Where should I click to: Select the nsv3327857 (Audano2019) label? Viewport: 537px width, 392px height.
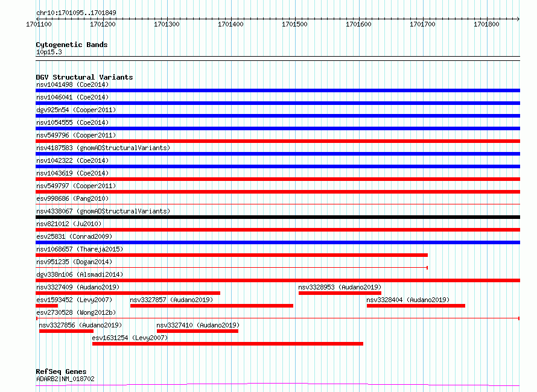click(171, 300)
